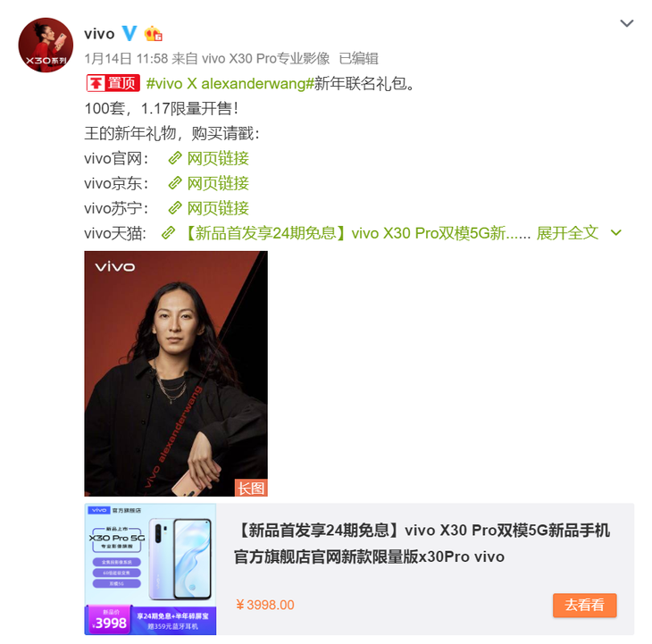Image resolution: width=652 pixels, height=644 pixels.
Task: Open the X30 Pro 5G product thumbnail
Action: click(x=150, y=569)
